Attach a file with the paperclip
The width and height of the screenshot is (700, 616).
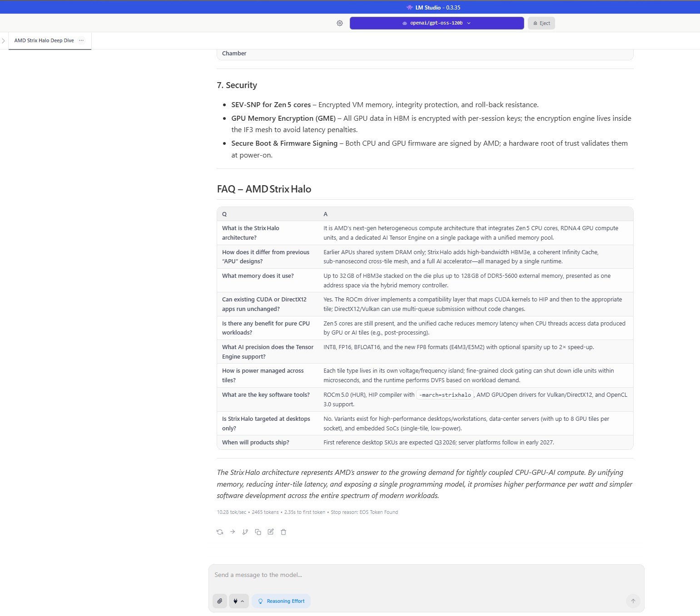point(220,601)
